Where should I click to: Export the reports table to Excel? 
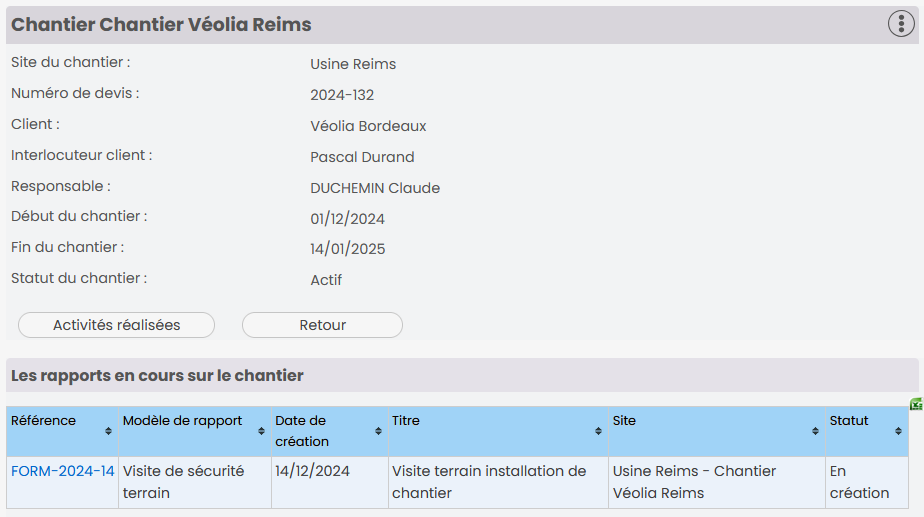pyautogui.click(x=916, y=404)
